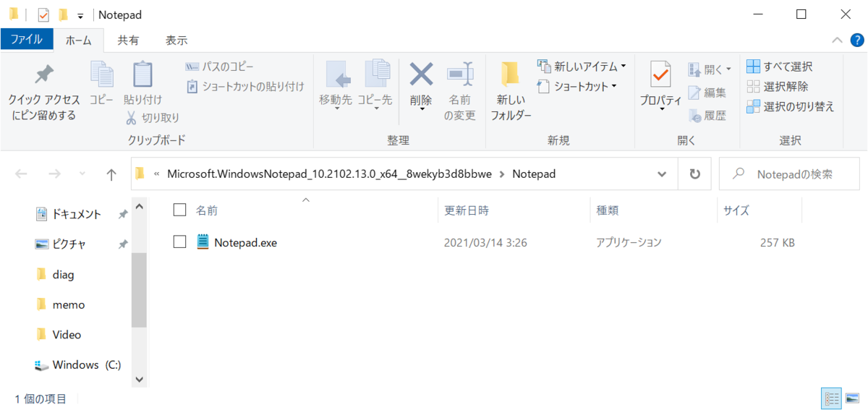The image size is (868, 410).
Task: Choose Copy path (パスのコピー)
Action: tap(219, 67)
